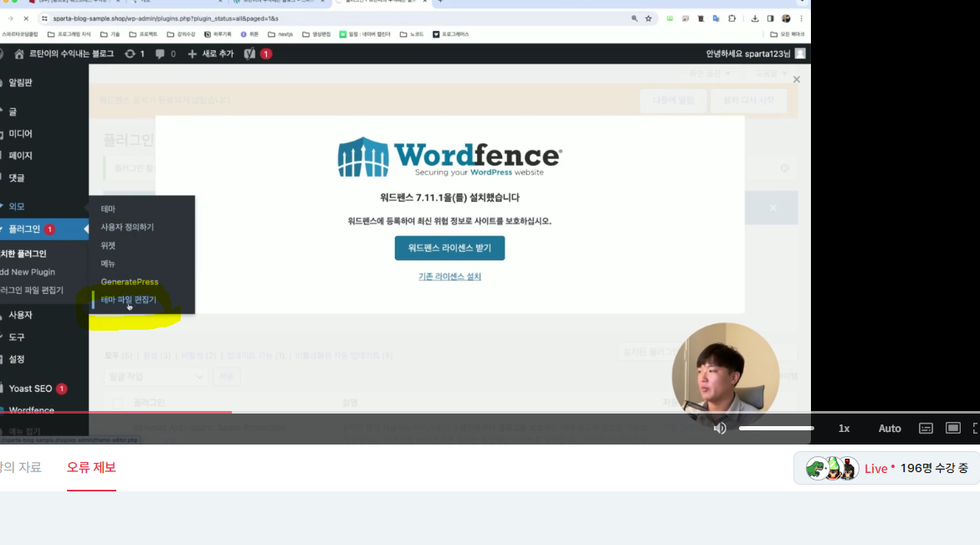Tick the select-all plugins checkbox

[117, 404]
